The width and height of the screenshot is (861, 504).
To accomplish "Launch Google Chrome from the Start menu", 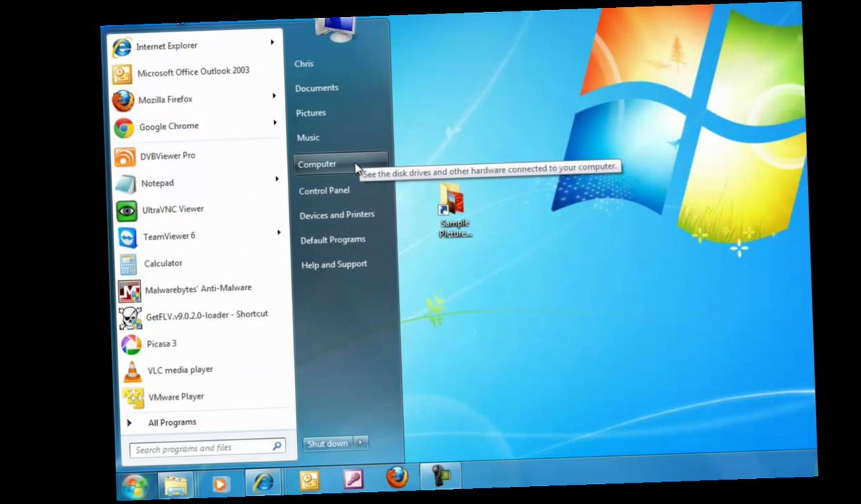I will (x=169, y=126).
